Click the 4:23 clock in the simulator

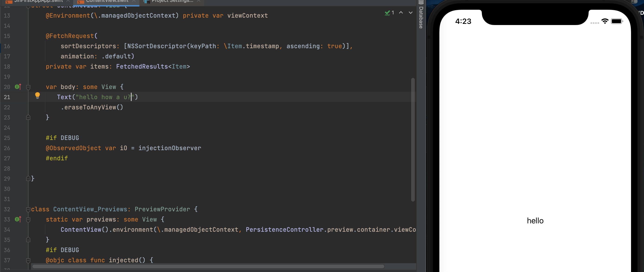pos(463,22)
